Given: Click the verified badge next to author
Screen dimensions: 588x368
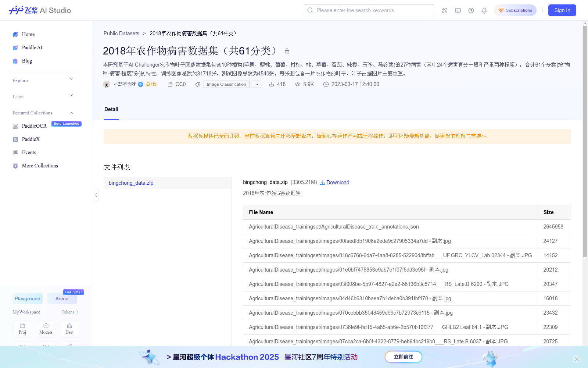Looking at the screenshot, I should 140,84.
